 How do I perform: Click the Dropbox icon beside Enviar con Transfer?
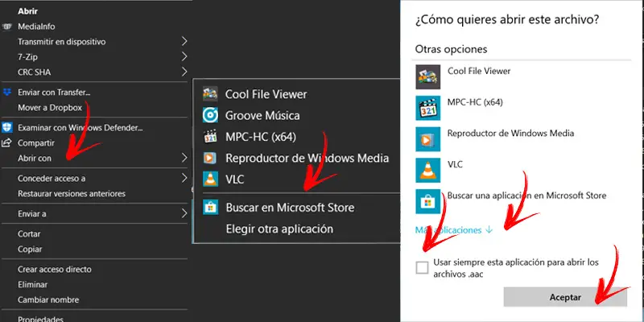(x=7, y=92)
